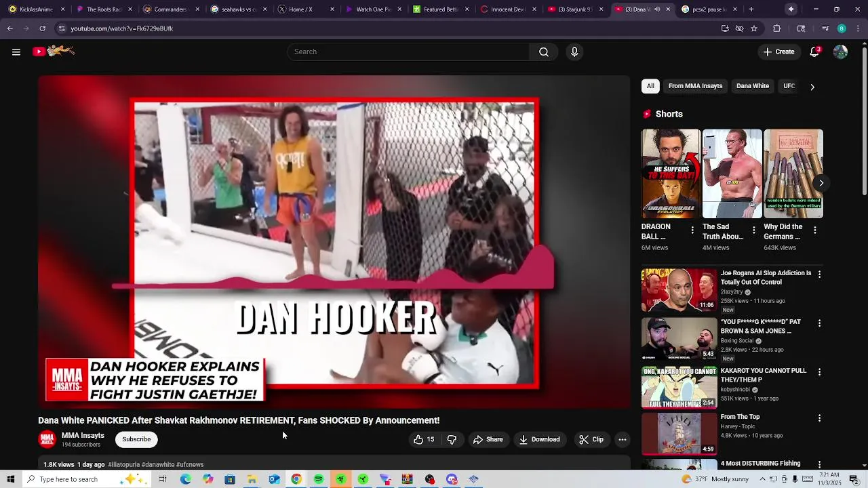The height and width of the screenshot is (488, 868).
Task: Go back in browser history
Action: coord(10,28)
